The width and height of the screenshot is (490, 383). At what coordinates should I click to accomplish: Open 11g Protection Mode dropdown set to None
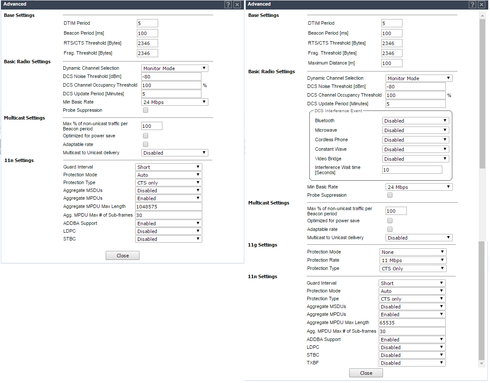click(x=413, y=252)
